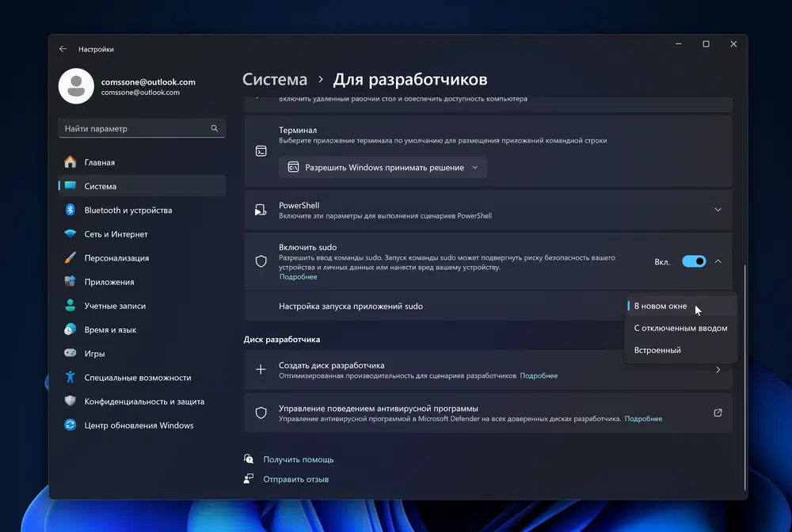Click the Диск разработчика section heading
This screenshot has width=792, height=532.
point(281,339)
